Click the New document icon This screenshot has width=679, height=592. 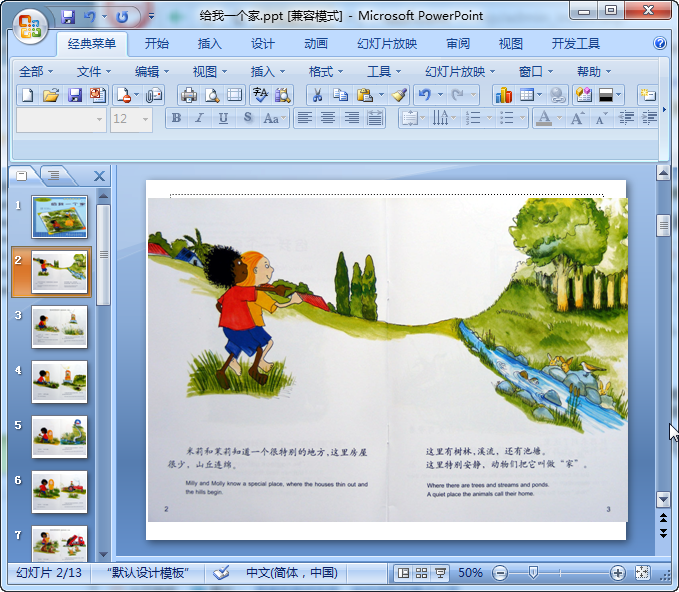coord(28,95)
